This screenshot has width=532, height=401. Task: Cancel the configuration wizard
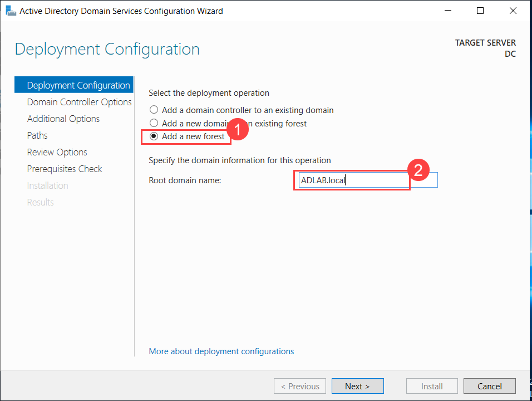click(x=490, y=386)
